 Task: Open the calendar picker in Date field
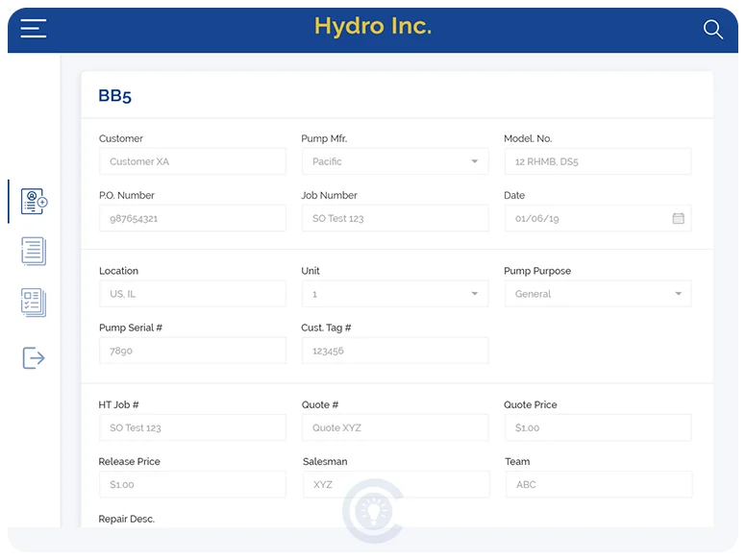point(678,218)
